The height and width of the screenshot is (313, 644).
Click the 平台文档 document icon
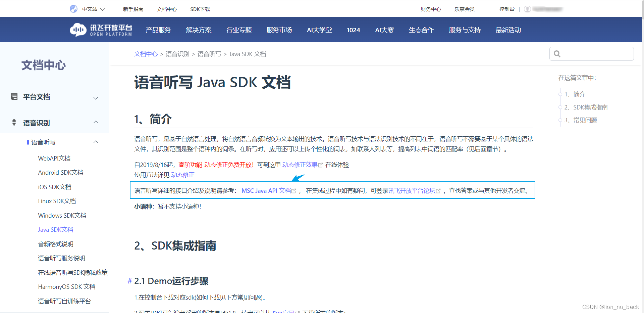[x=14, y=97]
